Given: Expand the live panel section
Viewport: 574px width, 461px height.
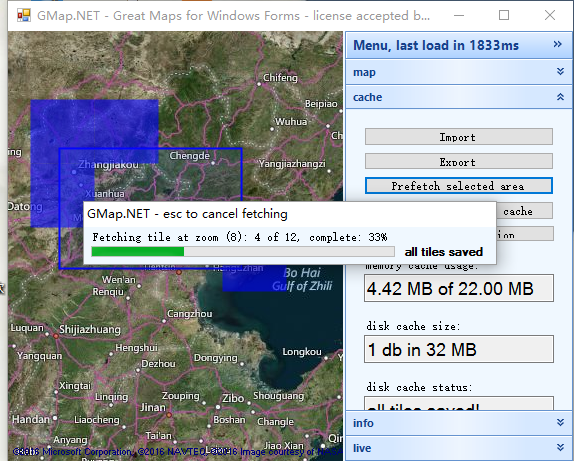Looking at the screenshot, I should click(560, 447).
